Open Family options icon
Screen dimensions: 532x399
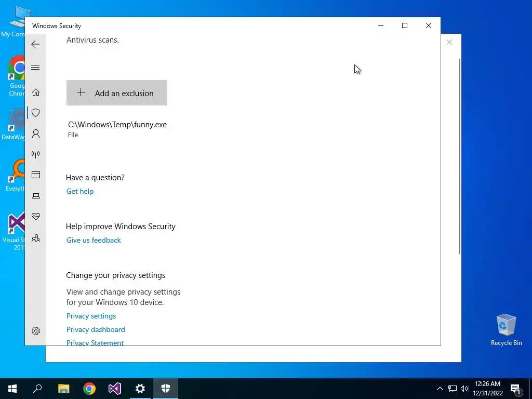[x=36, y=238]
